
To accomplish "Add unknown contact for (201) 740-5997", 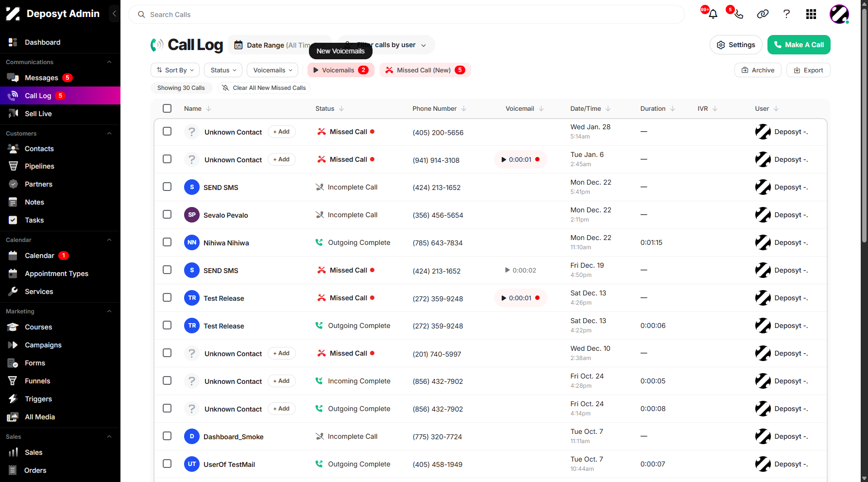I will pos(281,353).
